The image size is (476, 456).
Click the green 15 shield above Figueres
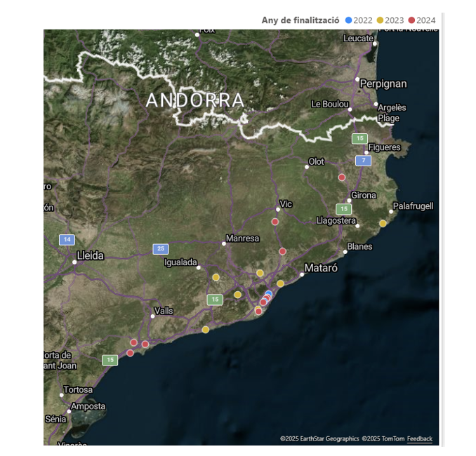[x=359, y=139]
